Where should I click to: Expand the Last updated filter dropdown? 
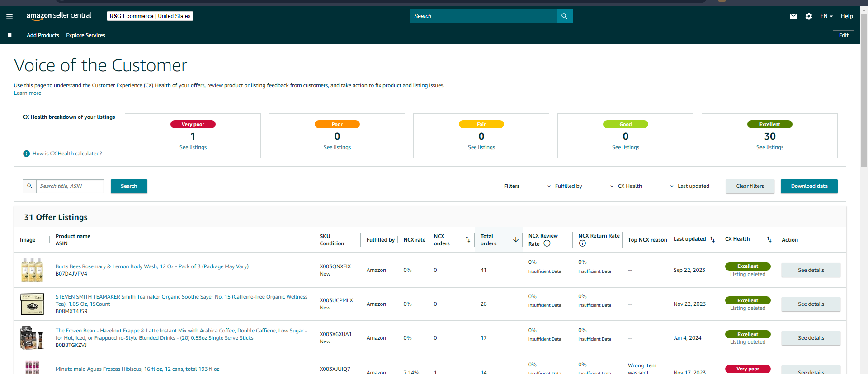point(689,186)
